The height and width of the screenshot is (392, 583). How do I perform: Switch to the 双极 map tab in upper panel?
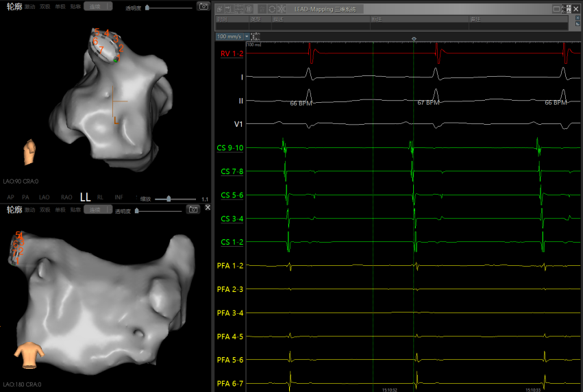click(45, 6)
